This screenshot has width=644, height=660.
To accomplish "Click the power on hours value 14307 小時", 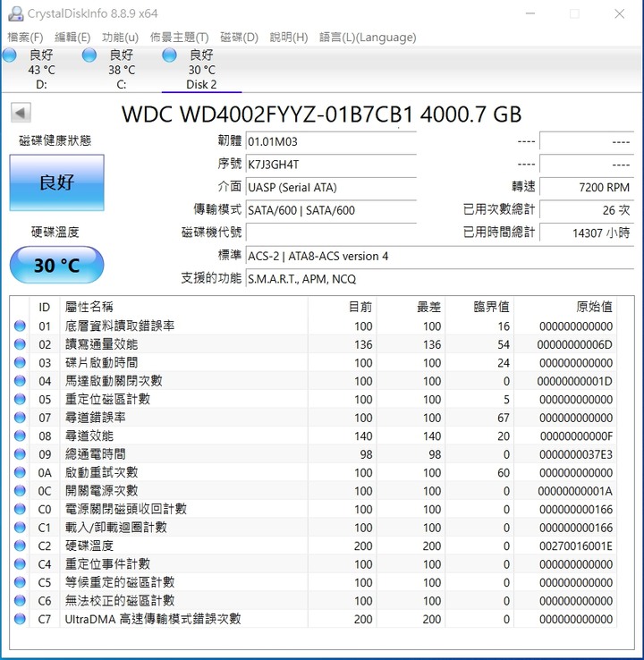I will coord(587,233).
